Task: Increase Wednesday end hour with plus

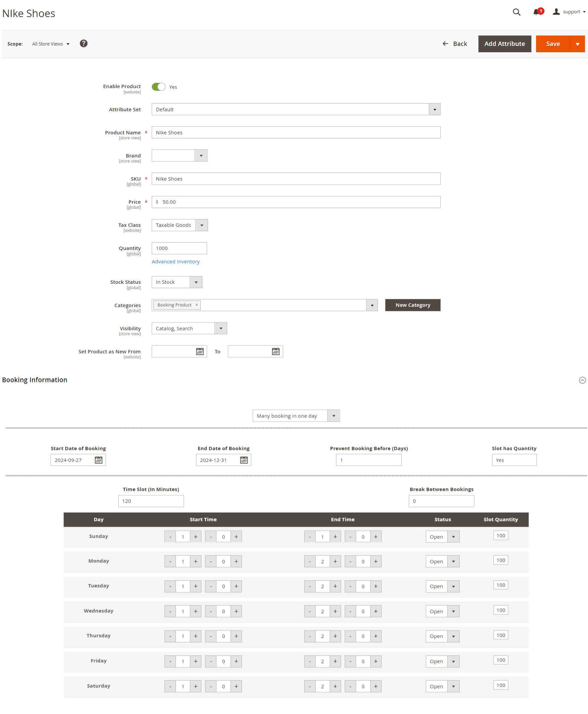Action: [335, 611]
